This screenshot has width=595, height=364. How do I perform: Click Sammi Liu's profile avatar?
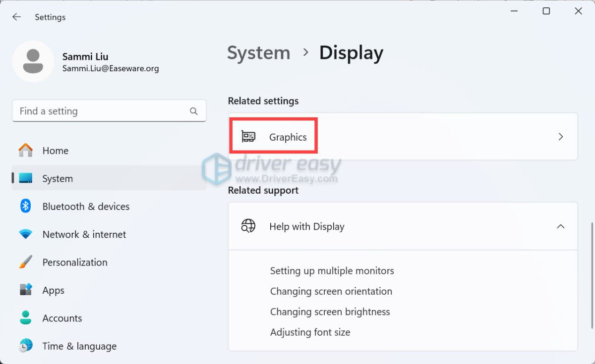(x=33, y=61)
